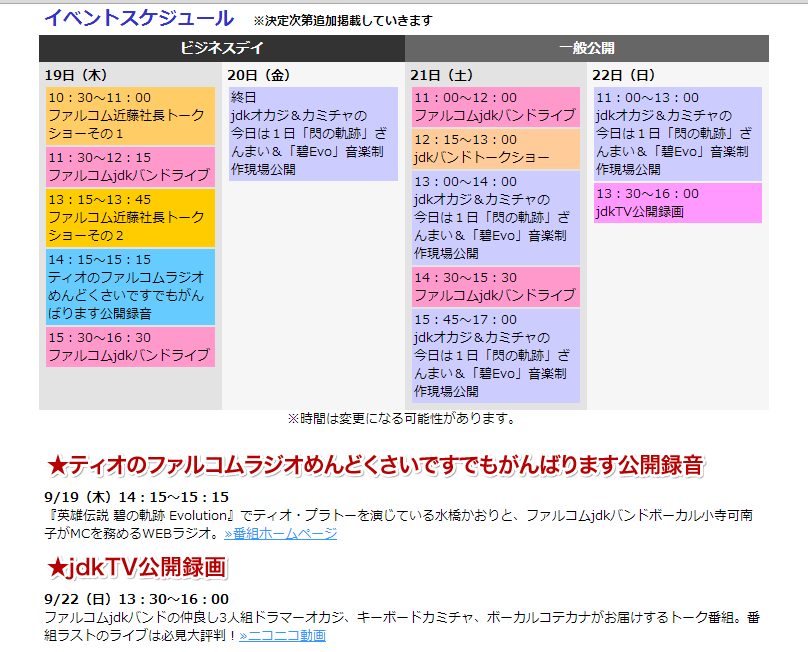Click the イベントスケジュール page title

[139, 19]
